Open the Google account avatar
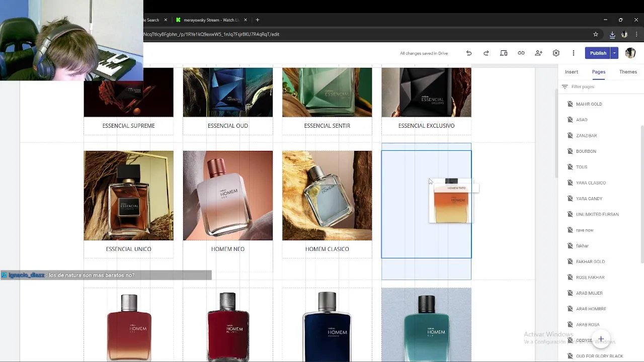644x362 pixels. point(630,53)
